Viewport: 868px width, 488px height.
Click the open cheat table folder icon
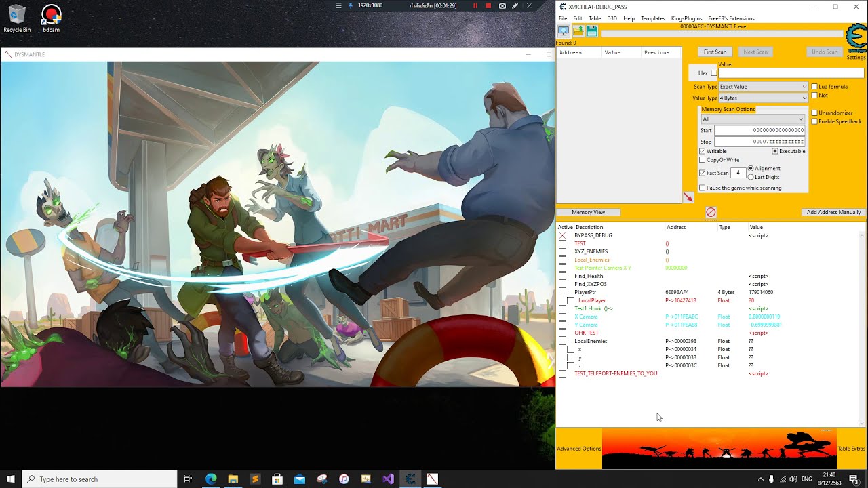tap(578, 31)
